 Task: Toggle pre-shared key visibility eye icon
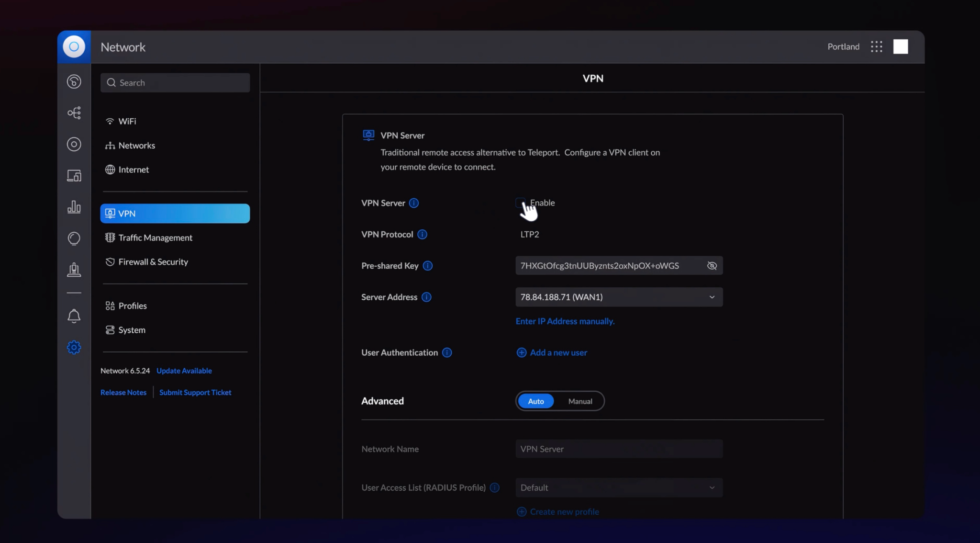[712, 266]
